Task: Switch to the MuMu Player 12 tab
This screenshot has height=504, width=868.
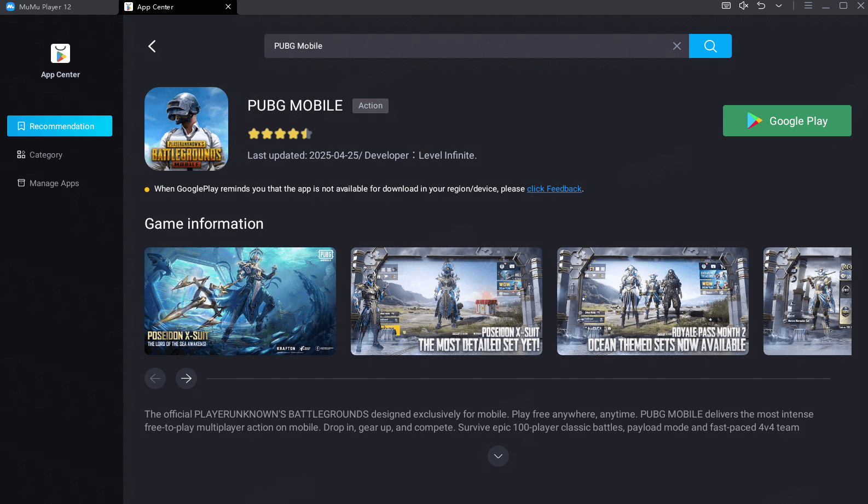Action: tap(59, 7)
